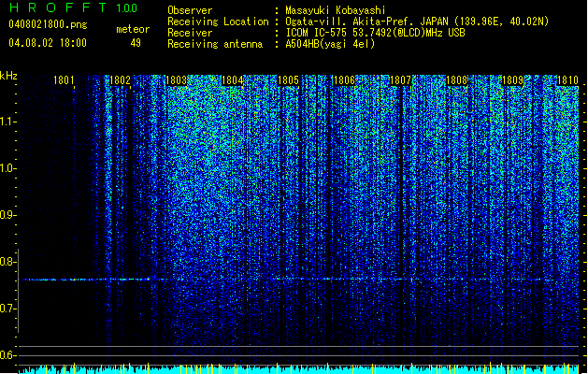Click the 0.9 kHz axis label

point(7,215)
